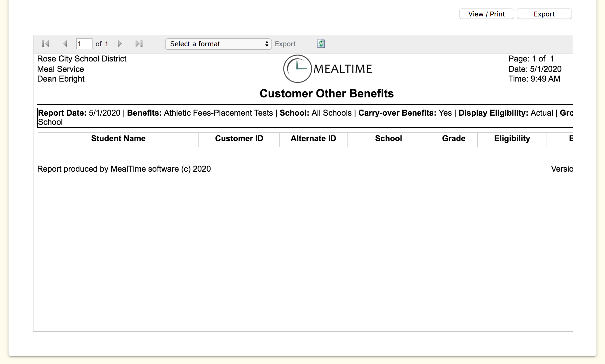Click the Alternate ID column header
This screenshot has height=364, width=605.
pyautogui.click(x=313, y=138)
